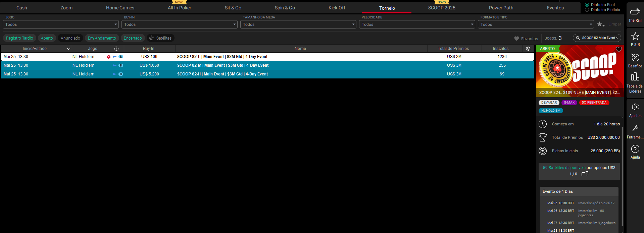Click the 5X REENTRADA tag
The image size is (644, 233).
pyautogui.click(x=594, y=103)
